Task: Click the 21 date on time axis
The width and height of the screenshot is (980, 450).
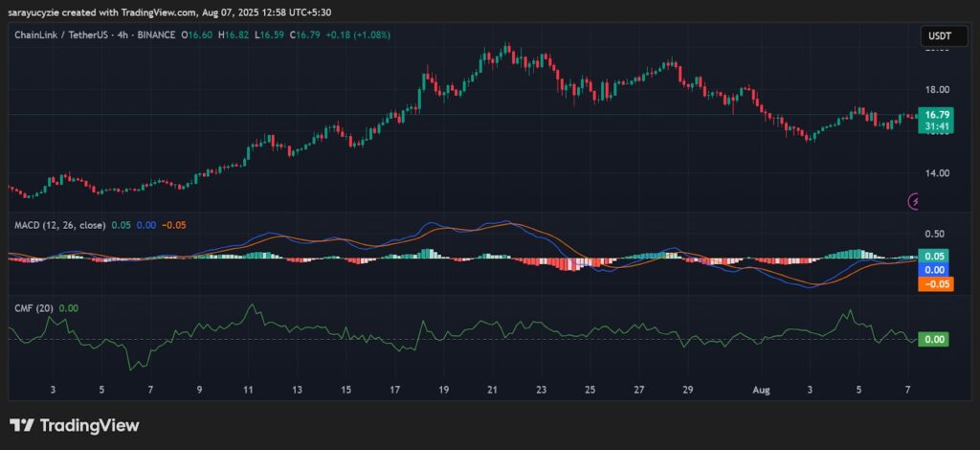Action: click(x=492, y=391)
